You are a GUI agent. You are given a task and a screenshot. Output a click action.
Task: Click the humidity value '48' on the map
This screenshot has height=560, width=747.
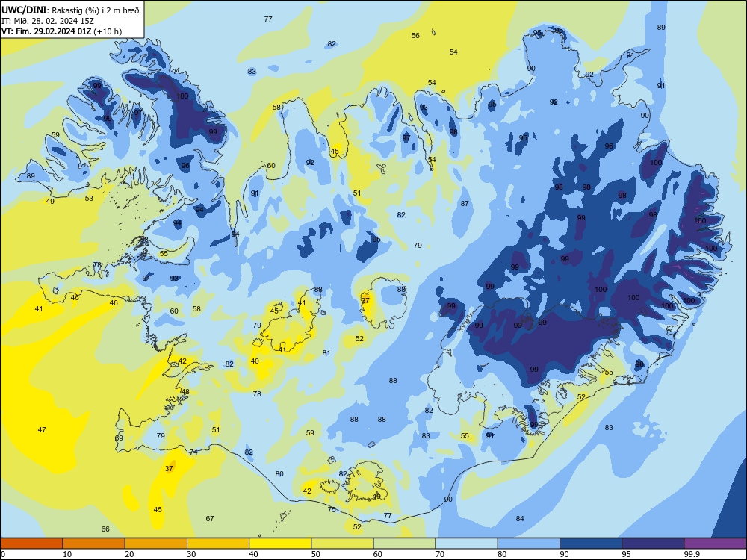185,392
